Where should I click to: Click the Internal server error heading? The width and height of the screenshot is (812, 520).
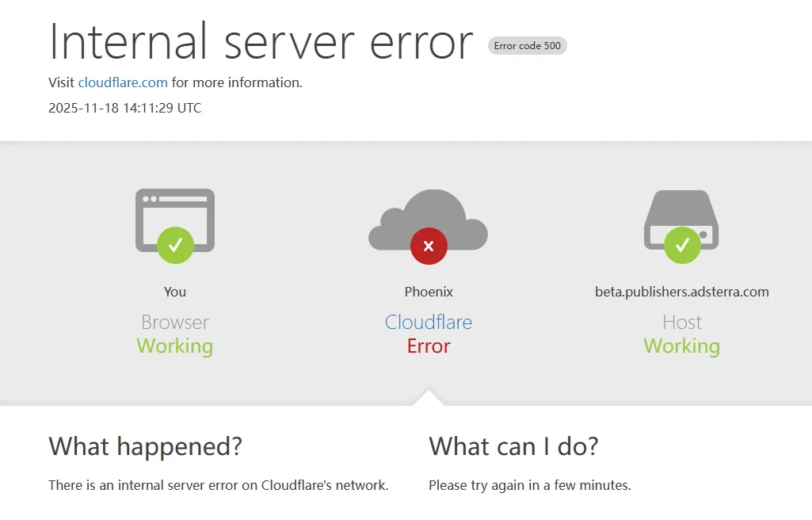[261, 41]
